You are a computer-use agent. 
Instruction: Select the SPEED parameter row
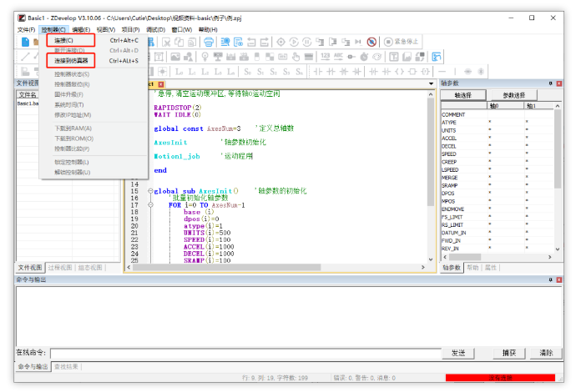pos(498,153)
